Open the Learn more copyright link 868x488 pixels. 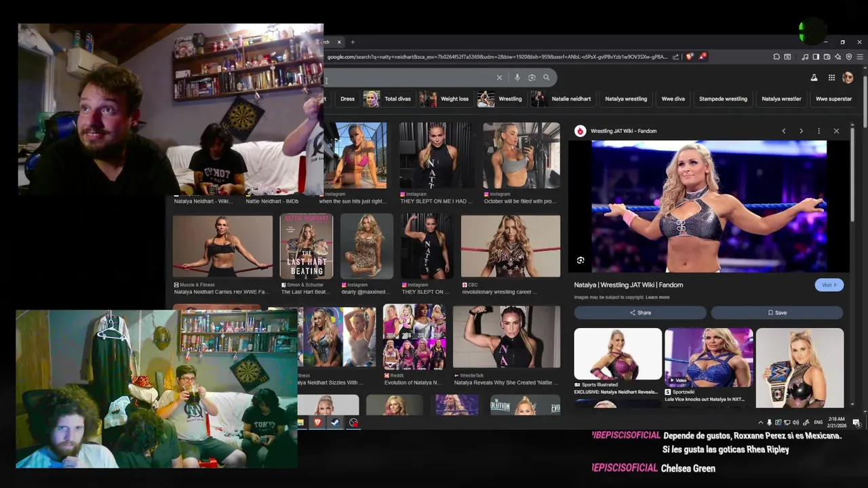pos(658,298)
